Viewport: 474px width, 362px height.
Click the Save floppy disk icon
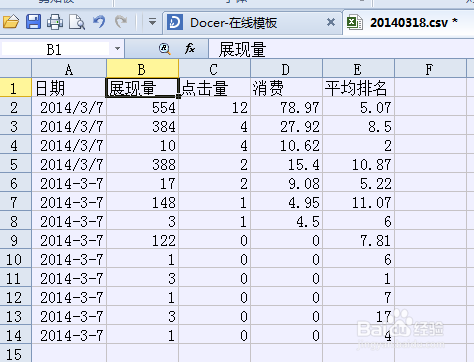click(x=33, y=22)
